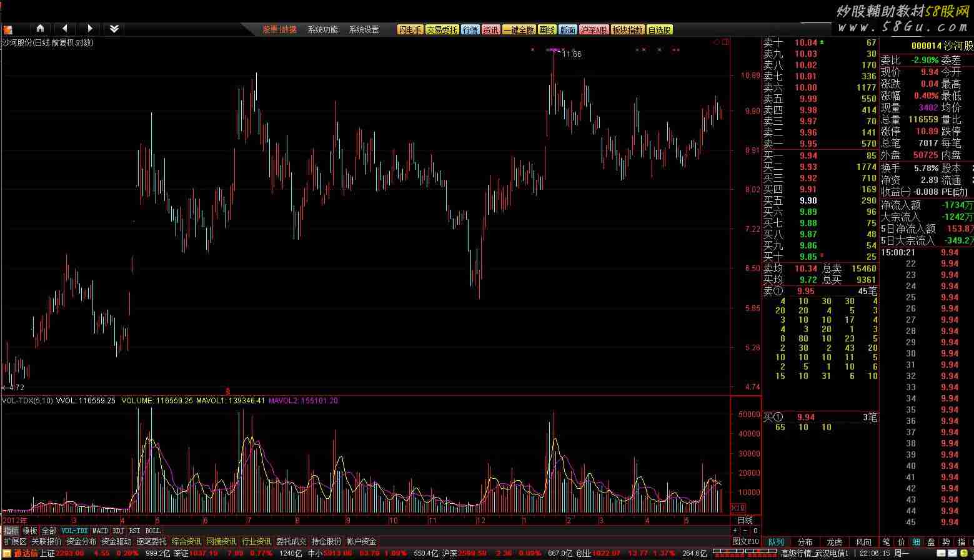The width and height of the screenshot is (974, 560).
Task: Open the 关联报价 related quotes tab
Action: click(x=46, y=541)
